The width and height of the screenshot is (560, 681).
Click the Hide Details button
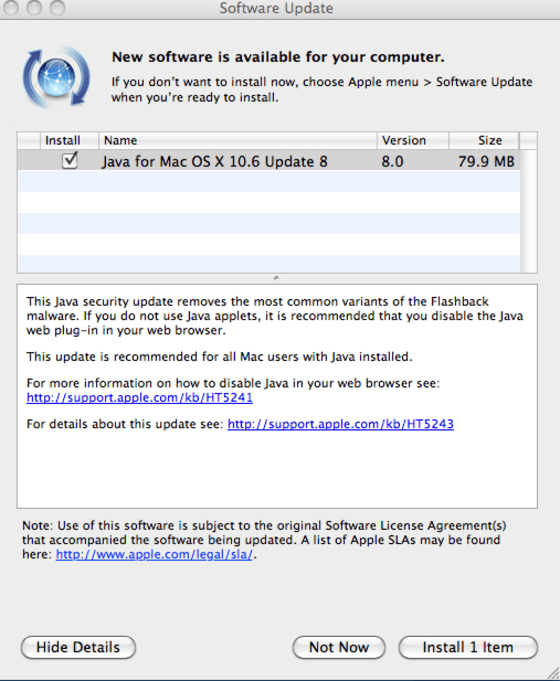(78, 647)
